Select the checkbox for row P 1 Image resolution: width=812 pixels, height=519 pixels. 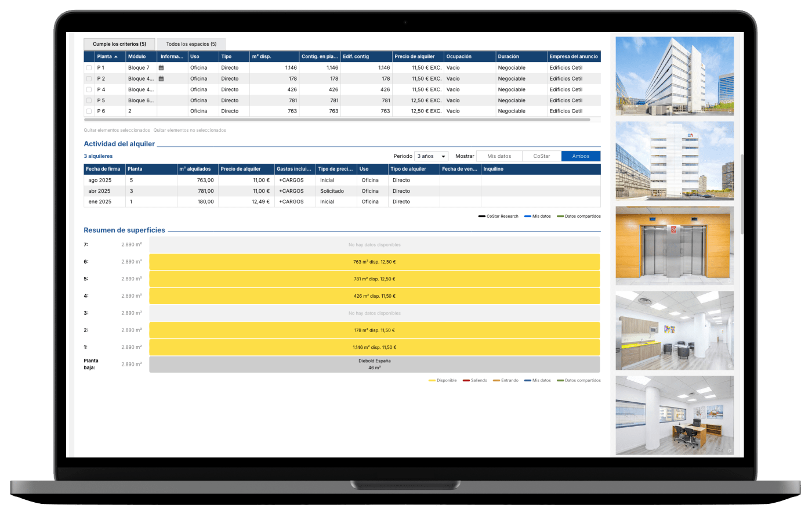[89, 68]
